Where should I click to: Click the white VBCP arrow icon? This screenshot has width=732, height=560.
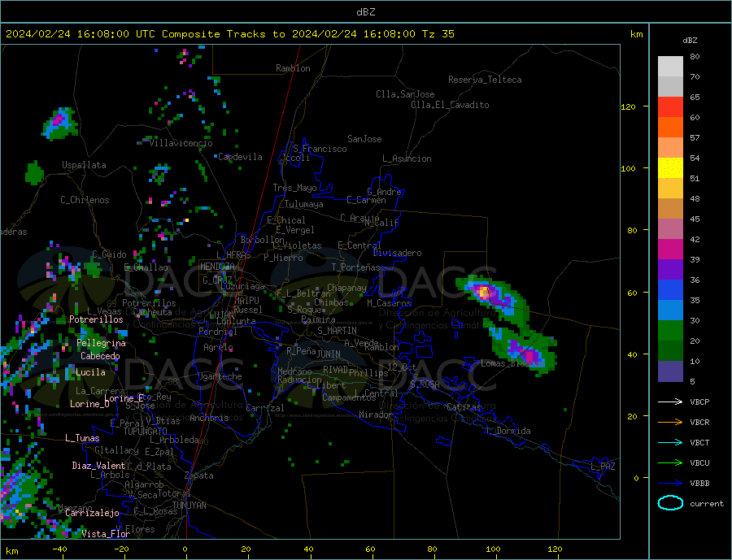coord(670,402)
